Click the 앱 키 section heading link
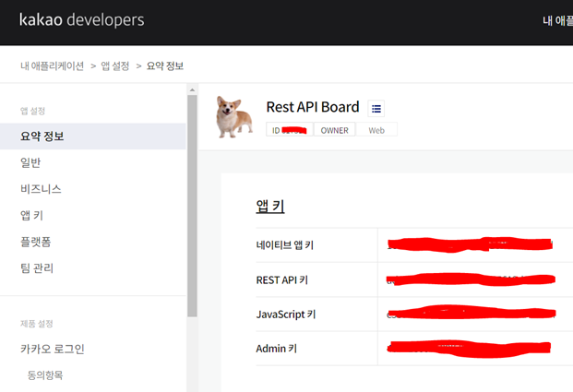The image size is (573, 392). click(x=270, y=207)
